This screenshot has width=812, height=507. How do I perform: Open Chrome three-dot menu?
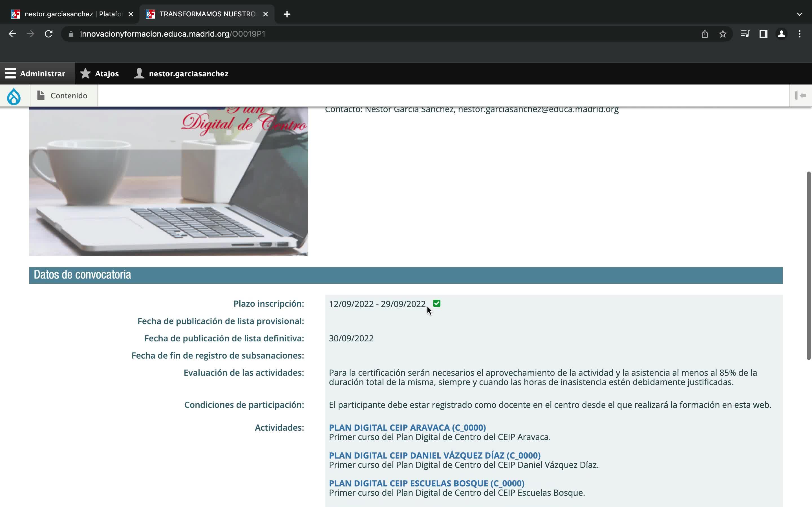800,34
